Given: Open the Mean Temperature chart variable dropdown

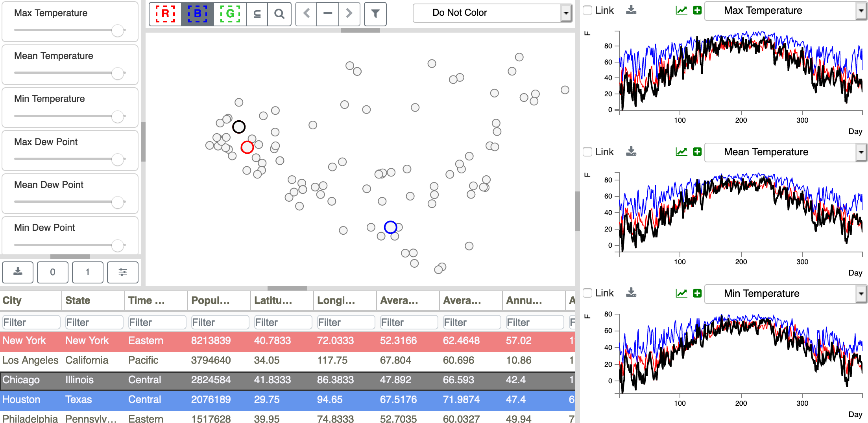Looking at the screenshot, I should 785,152.
